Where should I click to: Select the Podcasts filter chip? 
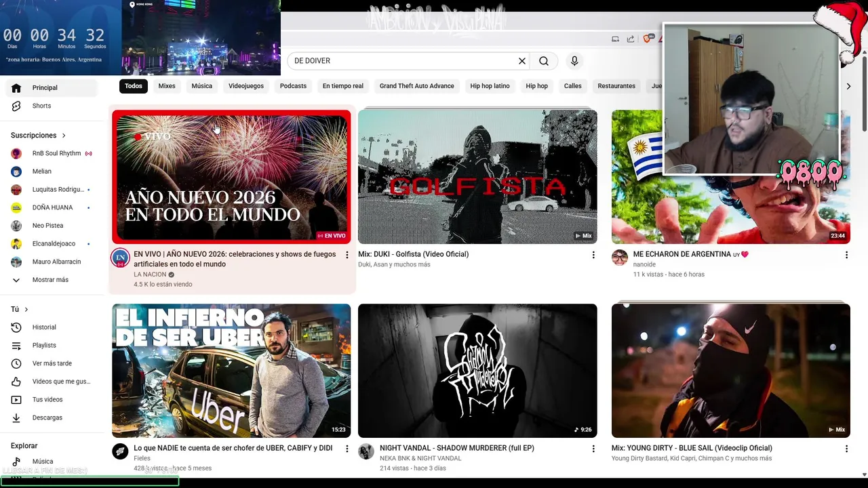(293, 86)
